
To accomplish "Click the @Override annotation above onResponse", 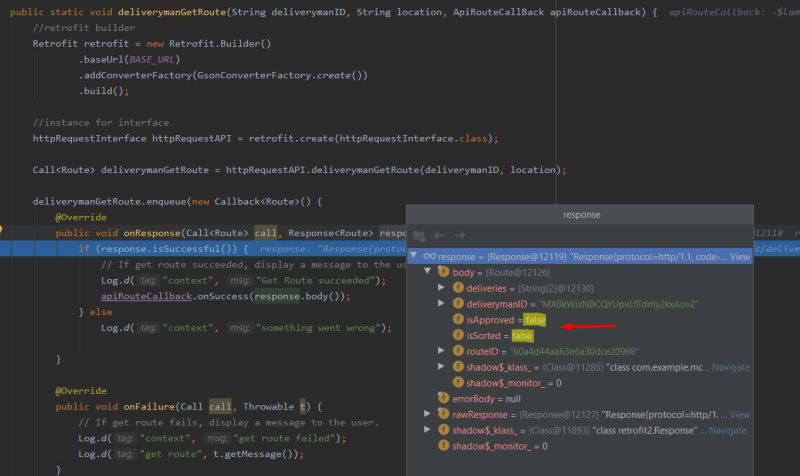I will [81, 217].
